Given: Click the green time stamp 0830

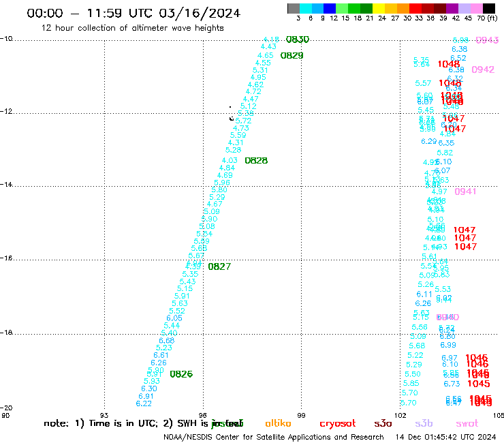Looking at the screenshot, I should pos(298,40).
